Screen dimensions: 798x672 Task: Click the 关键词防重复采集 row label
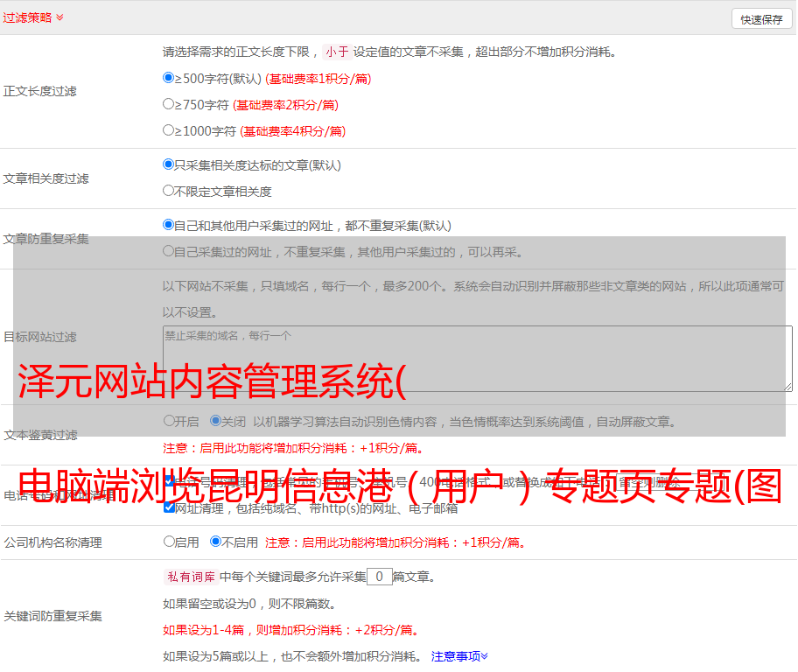(52, 616)
